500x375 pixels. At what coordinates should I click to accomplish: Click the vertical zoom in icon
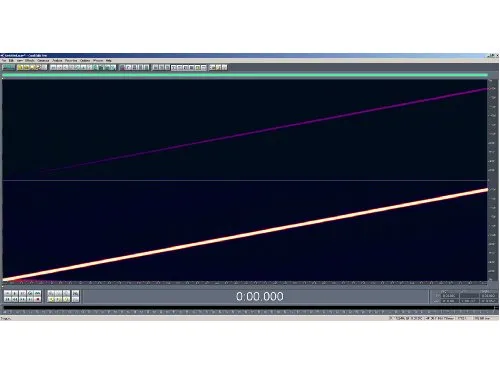(76, 293)
